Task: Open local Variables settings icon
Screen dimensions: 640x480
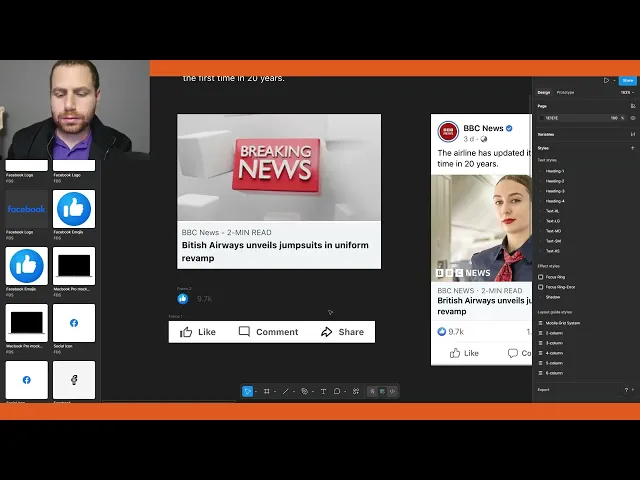Action: pyautogui.click(x=633, y=134)
